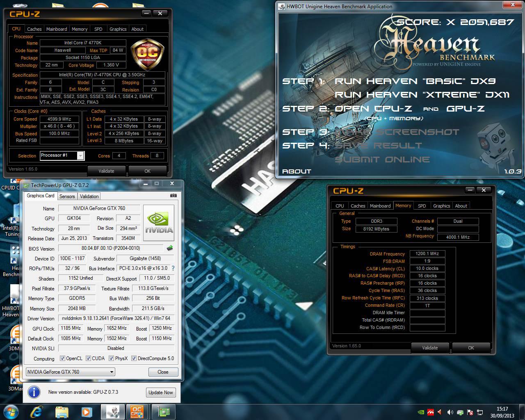Click the GPU-Z screenshot camera icon

point(173,196)
